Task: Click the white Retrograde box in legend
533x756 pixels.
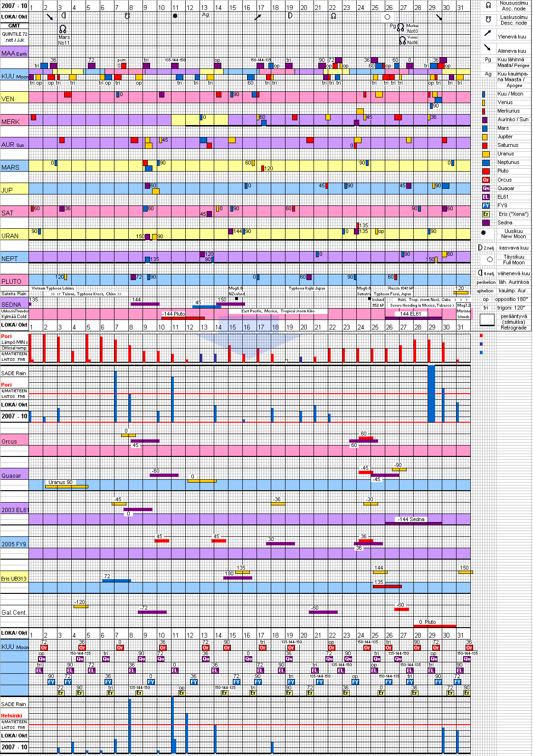Action: [487, 320]
